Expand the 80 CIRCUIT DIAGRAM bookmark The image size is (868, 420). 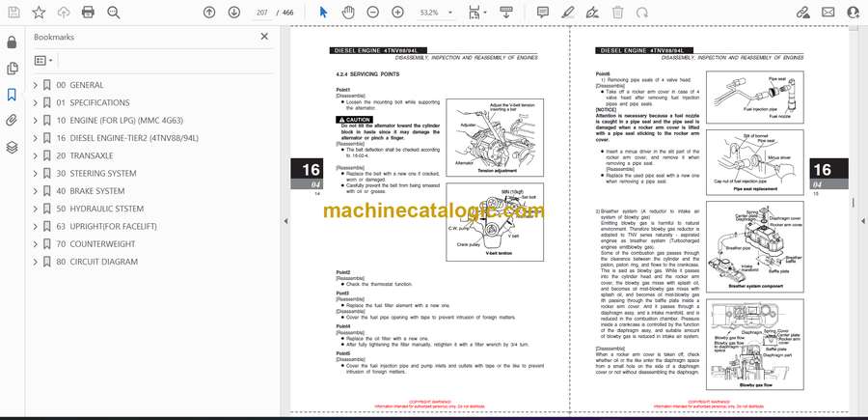36,262
